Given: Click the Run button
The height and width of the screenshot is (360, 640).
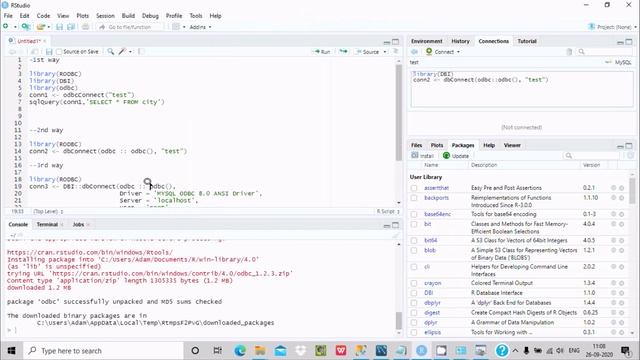Looking at the screenshot, I should click(321, 52).
